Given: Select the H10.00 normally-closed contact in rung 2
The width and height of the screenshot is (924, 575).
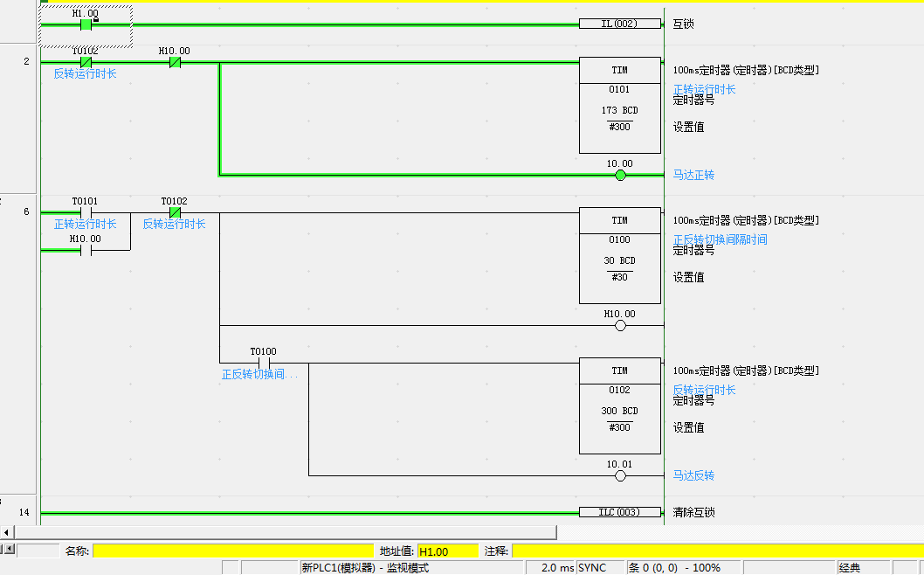Looking at the screenshot, I should [175, 63].
